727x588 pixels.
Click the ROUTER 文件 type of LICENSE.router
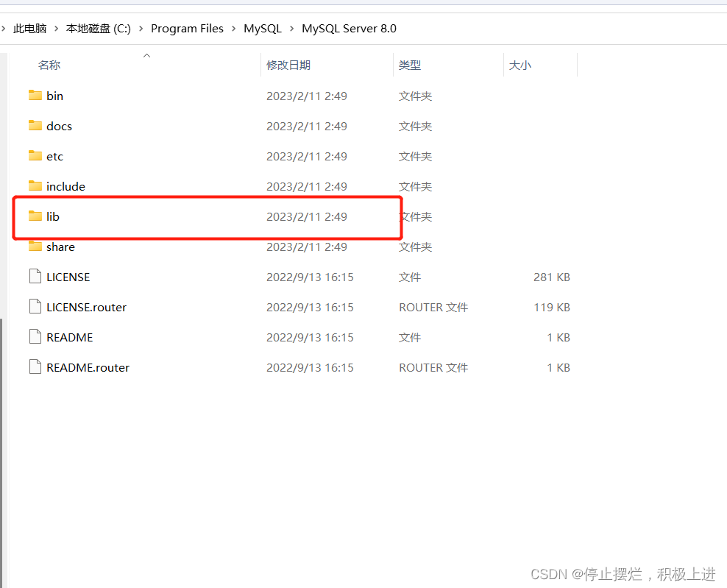click(x=433, y=307)
